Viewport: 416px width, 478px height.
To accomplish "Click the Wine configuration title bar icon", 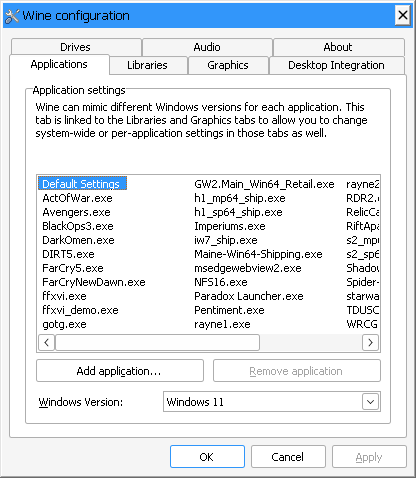I will (x=12, y=16).
